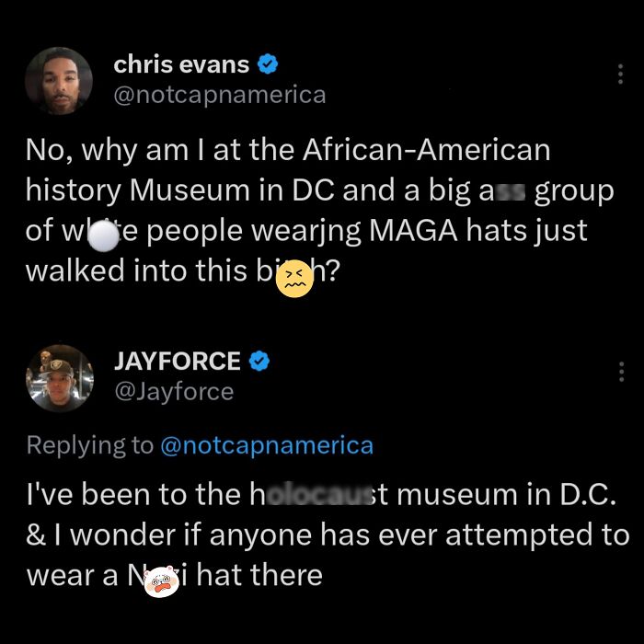The width and height of the screenshot is (644, 644).
Task: Click chris evans' blue verified badge
Action: (x=268, y=64)
